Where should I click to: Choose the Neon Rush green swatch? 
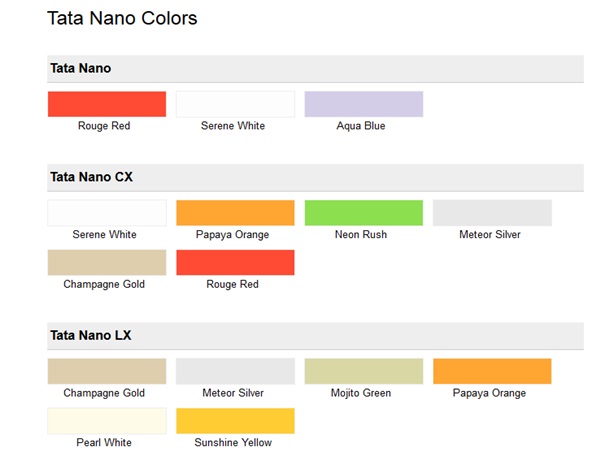pyautogui.click(x=363, y=213)
